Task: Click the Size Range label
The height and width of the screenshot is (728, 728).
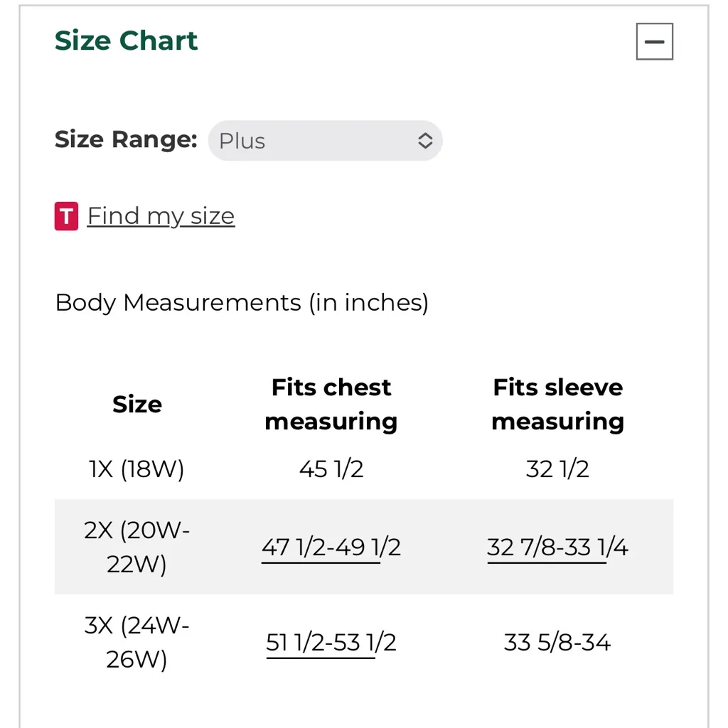Action: tap(126, 139)
